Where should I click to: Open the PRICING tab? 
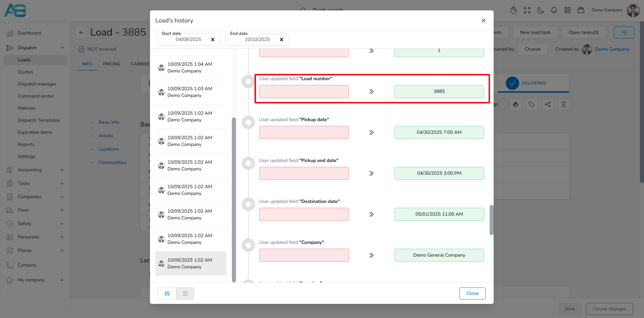click(x=111, y=64)
